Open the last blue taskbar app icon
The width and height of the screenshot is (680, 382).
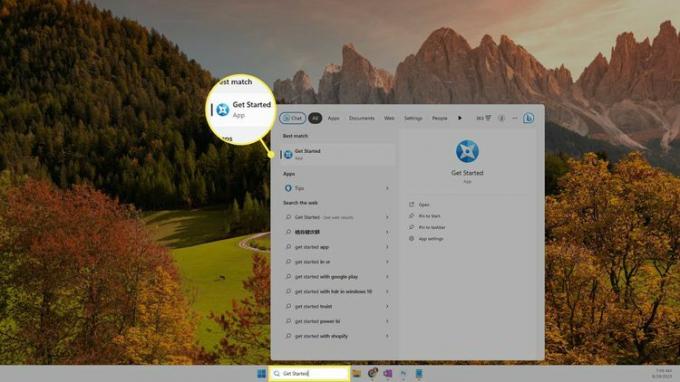419,373
